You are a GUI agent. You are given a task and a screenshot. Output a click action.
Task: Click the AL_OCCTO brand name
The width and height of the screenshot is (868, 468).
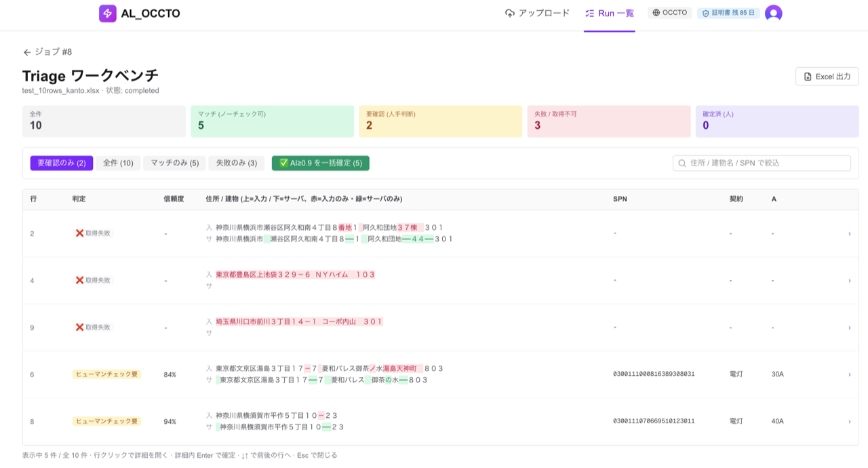(151, 13)
